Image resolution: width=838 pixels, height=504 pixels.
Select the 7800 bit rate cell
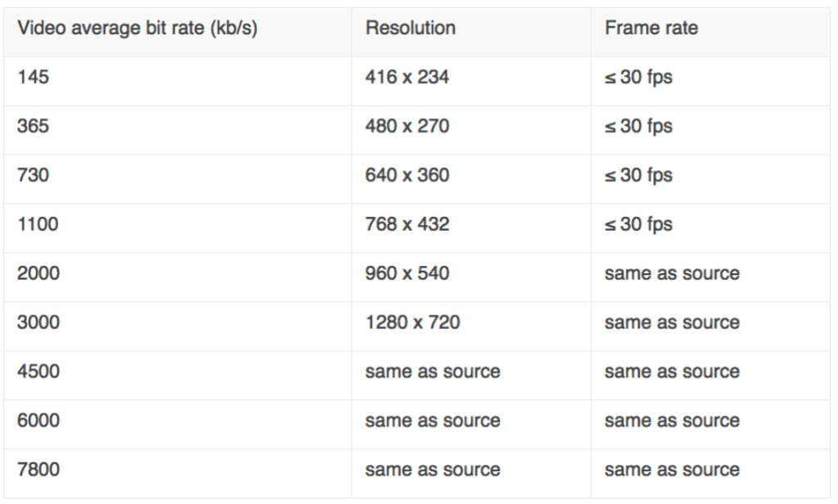pyautogui.click(x=178, y=474)
